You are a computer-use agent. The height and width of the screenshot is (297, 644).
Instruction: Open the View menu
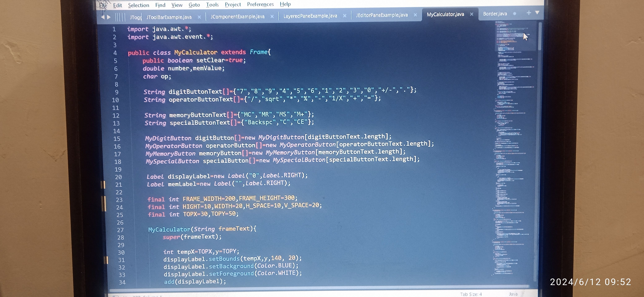[x=177, y=5]
